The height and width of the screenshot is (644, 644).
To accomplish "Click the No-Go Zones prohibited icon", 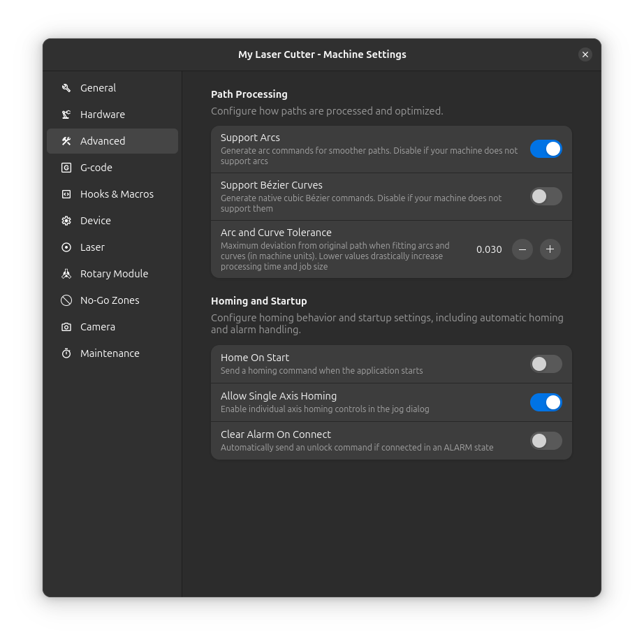I will [66, 300].
